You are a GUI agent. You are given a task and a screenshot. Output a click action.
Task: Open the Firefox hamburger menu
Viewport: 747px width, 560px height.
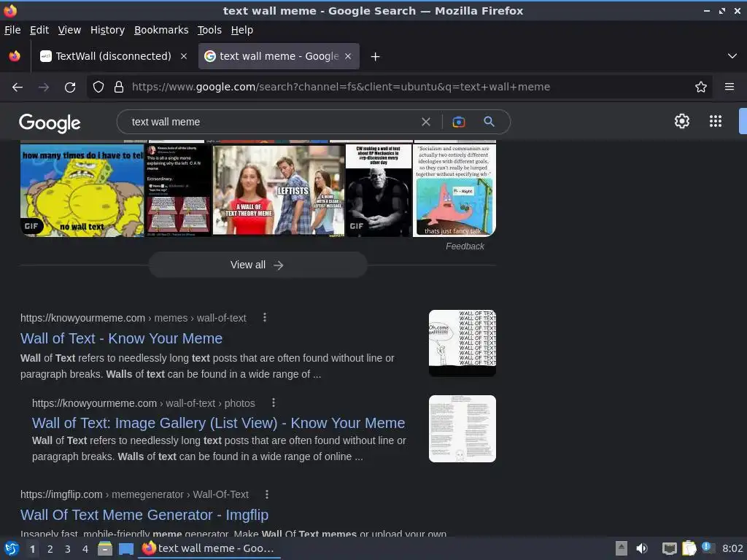click(729, 87)
